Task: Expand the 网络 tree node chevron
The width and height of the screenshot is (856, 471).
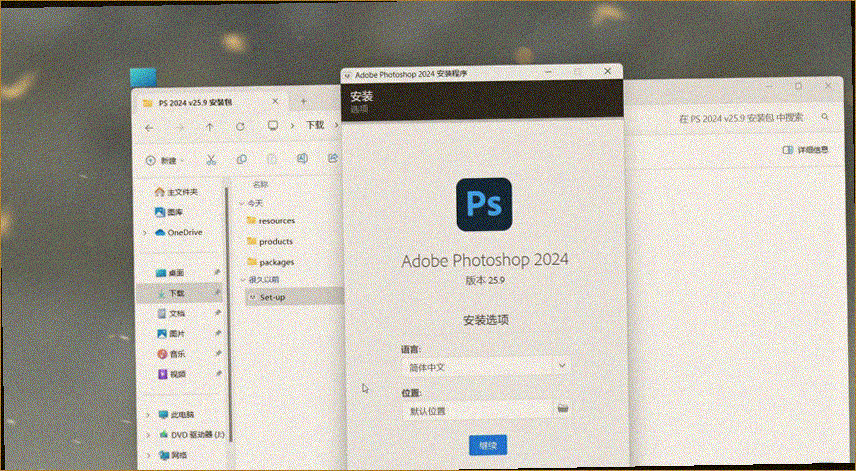Action: 148,455
